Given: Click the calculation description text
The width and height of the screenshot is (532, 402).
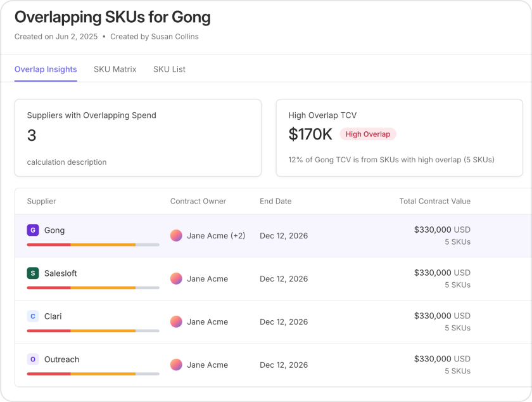Looking at the screenshot, I should click(67, 162).
